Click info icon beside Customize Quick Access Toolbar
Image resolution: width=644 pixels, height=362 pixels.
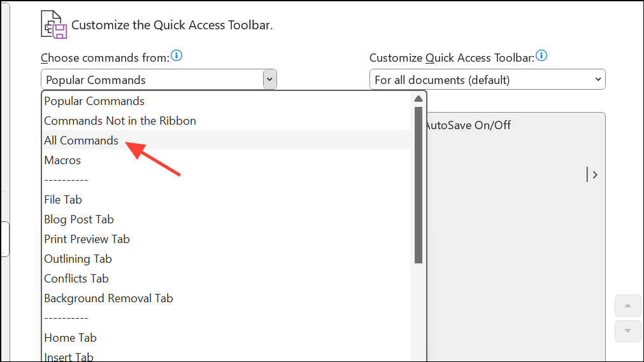pos(541,56)
